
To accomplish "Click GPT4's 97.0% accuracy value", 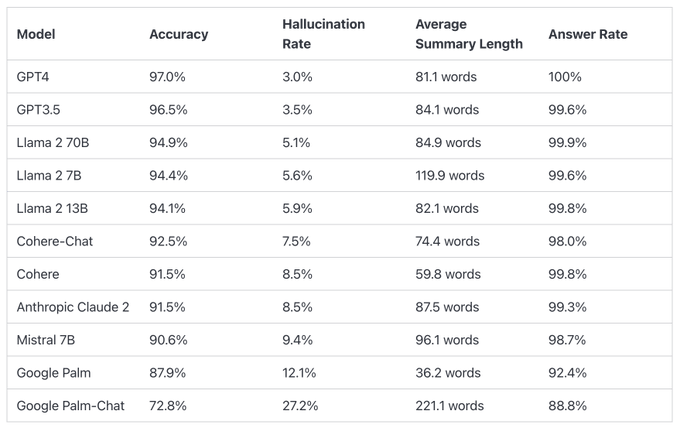I will tap(167, 77).
